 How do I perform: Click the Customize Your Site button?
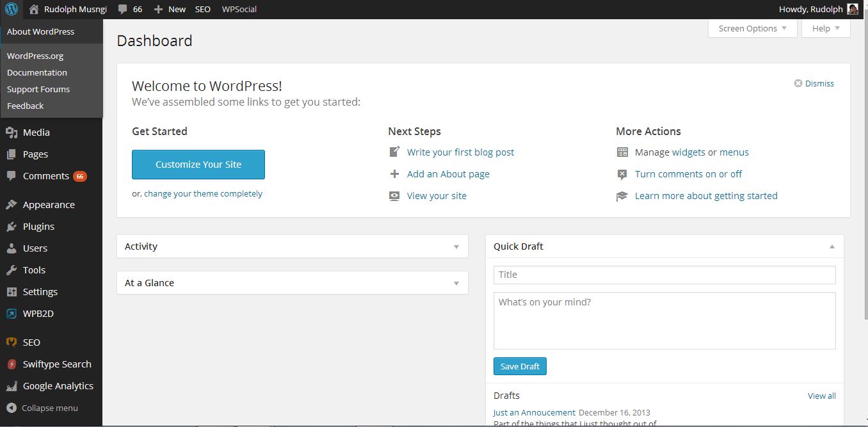(198, 165)
